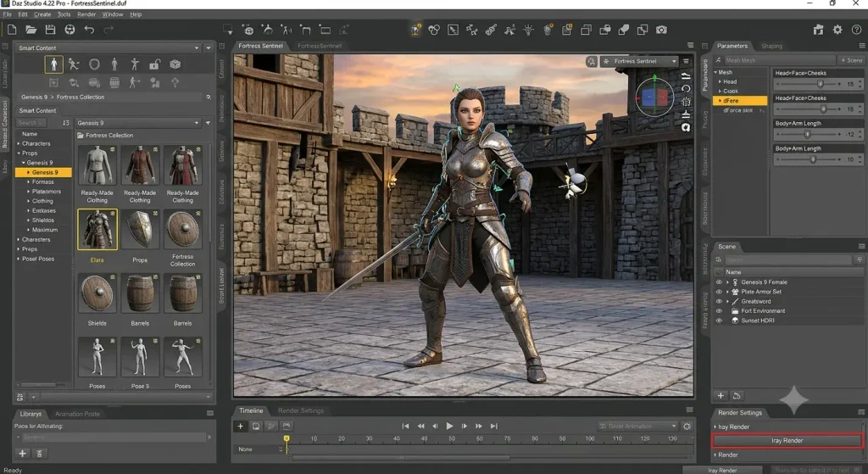The image size is (868, 474).
Task: Expand the Head group in Parameters
Action: [x=720, y=82]
